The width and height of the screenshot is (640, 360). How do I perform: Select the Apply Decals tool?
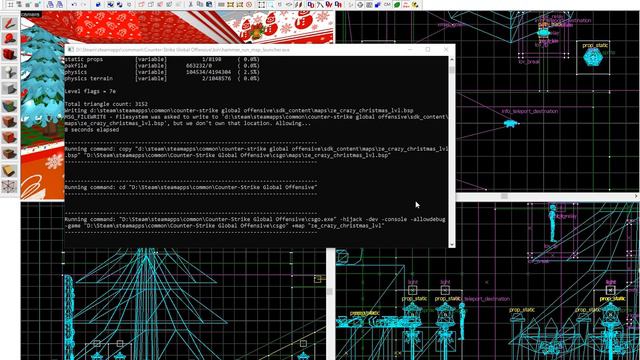[x=9, y=137]
